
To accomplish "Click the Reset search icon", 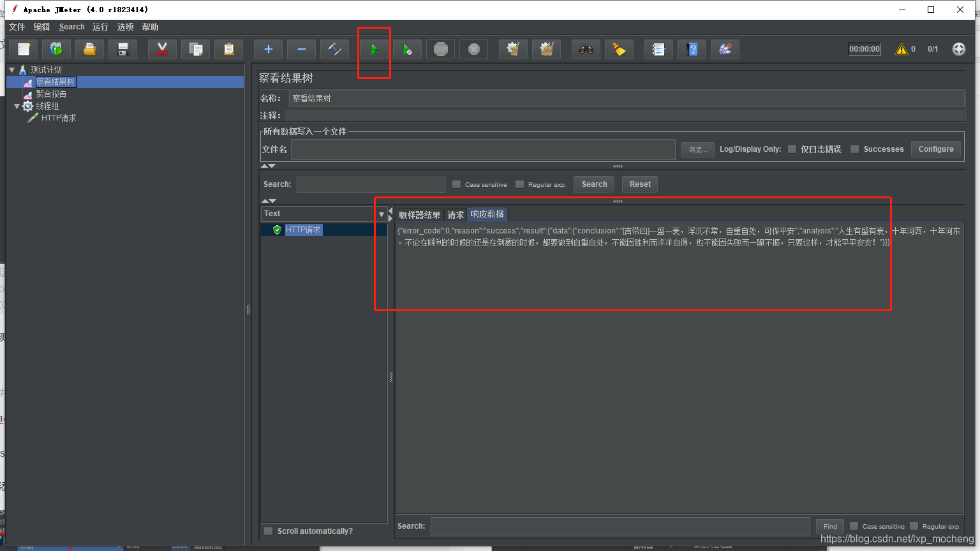I will coord(619,49).
